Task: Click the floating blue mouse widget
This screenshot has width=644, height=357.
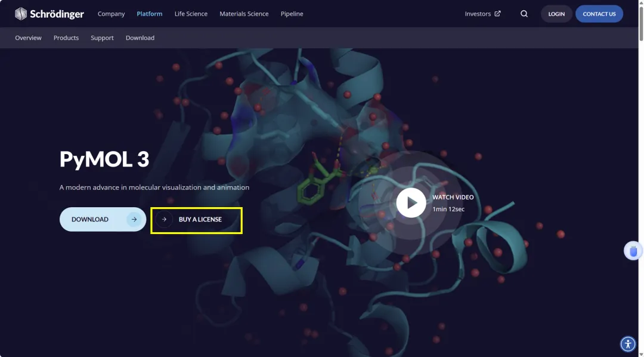Action: coord(633,251)
